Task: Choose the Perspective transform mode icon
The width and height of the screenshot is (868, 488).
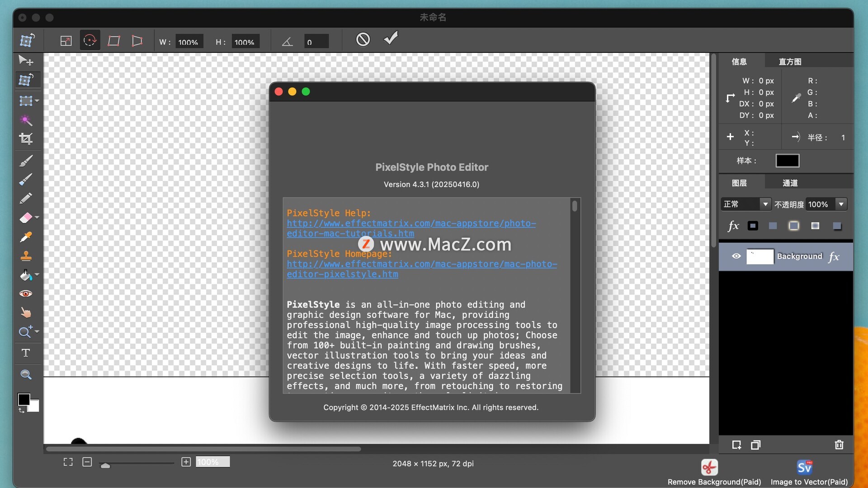Action: (x=137, y=41)
